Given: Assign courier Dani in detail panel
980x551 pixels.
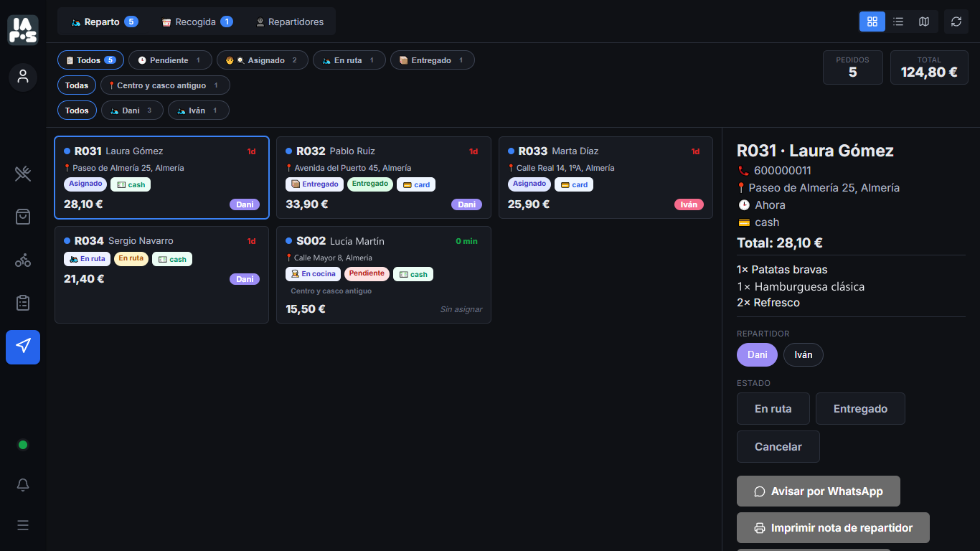Looking at the screenshot, I should coord(757,354).
